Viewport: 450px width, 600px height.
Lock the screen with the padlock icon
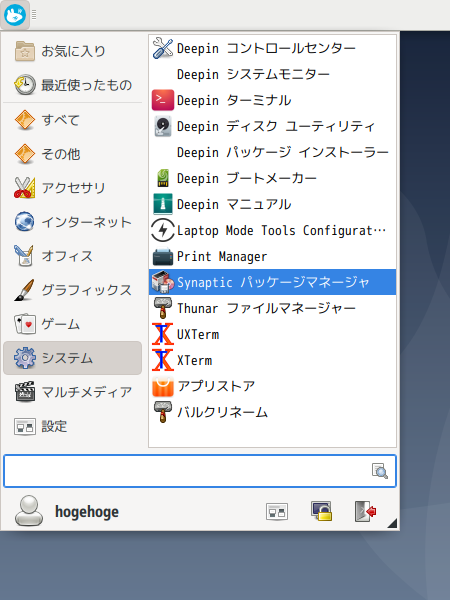click(x=321, y=512)
